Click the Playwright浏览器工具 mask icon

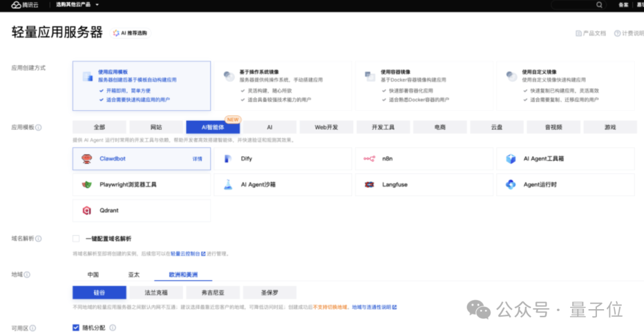tap(86, 185)
